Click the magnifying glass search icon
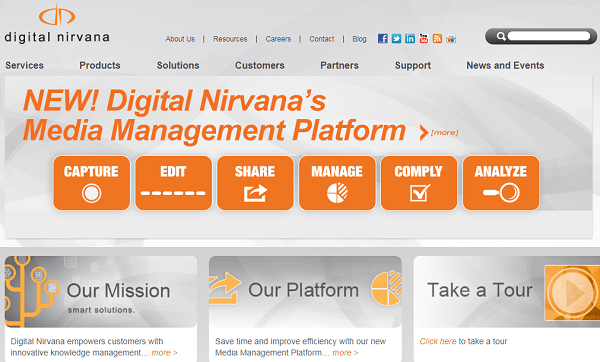The height and width of the screenshot is (362, 600). (x=501, y=36)
